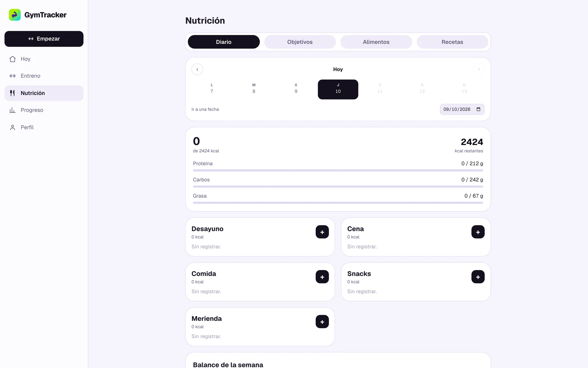Add food to Snacks
The width and height of the screenshot is (588, 368).
click(478, 277)
